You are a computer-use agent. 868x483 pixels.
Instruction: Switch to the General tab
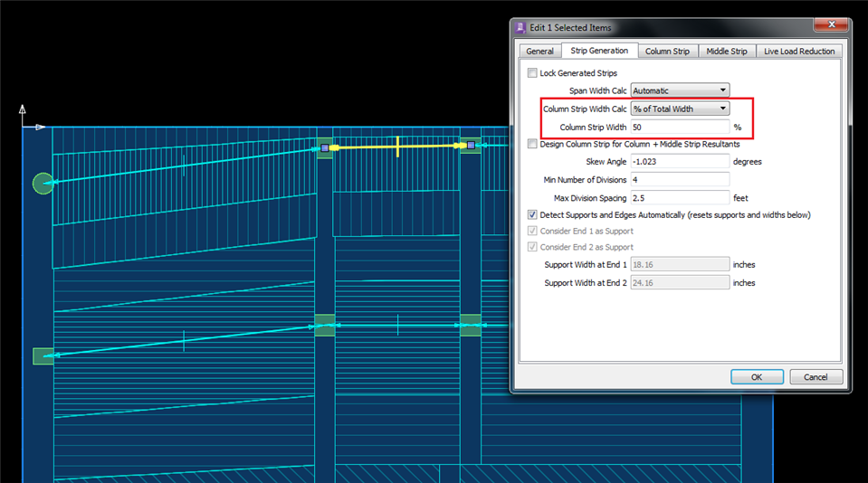click(539, 52)
